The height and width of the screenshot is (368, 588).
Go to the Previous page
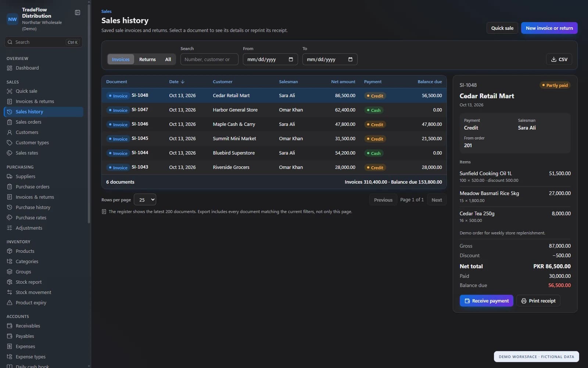(383, 200)
